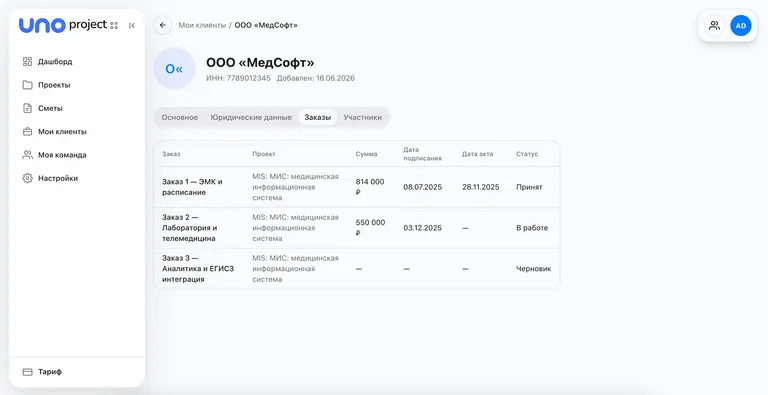Open the team users icon in the top right
This screenshot has width=768, height=395.
715,25
